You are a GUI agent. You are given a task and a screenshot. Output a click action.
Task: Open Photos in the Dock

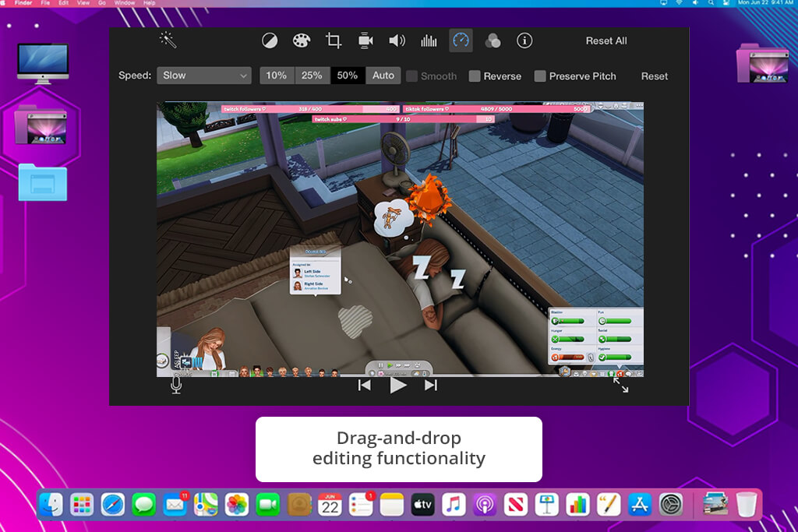click(x=237, y=505)
